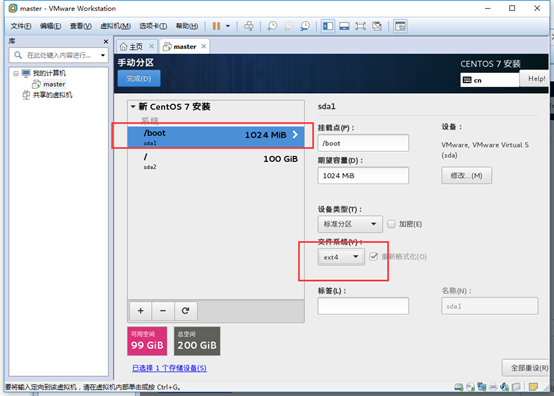
Task: Open the 查看(V) menu
Action: tap(81, 26)
